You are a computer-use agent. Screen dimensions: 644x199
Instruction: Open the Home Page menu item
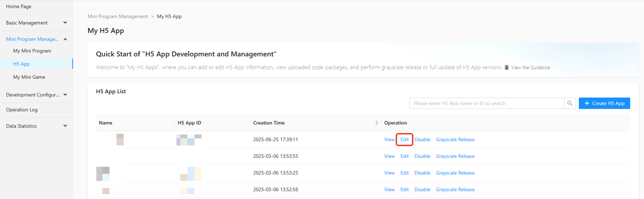[19, 6]
